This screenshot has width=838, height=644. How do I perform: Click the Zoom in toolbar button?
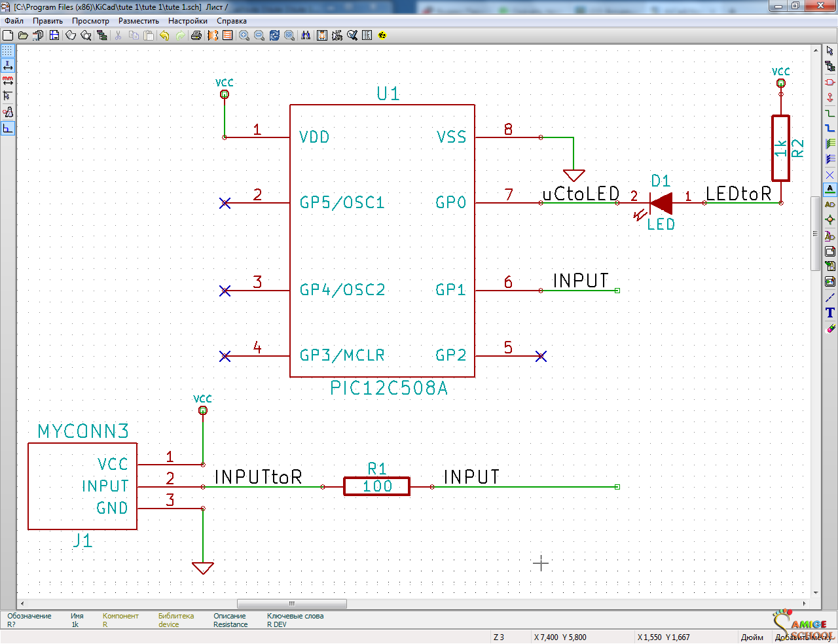pyautogui.click(x=244, y=35)
